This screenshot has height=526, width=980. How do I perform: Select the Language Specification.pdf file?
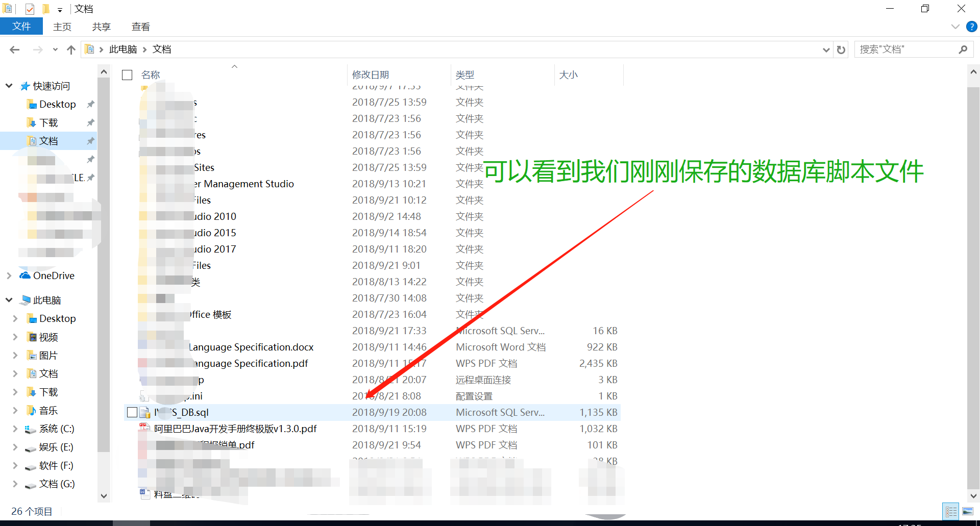pyautogui.click(x=251, y=364)
